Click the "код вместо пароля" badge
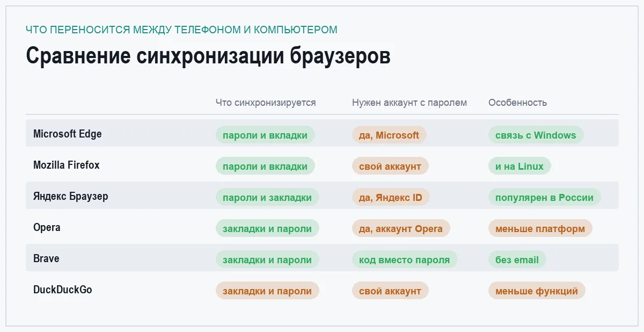This screenshot has width=644, height=332. pos(405,259)
